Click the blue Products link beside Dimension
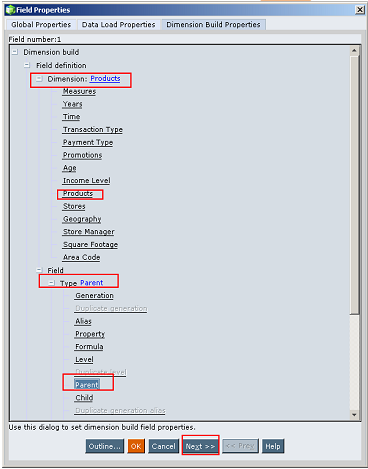 (105, 79)
